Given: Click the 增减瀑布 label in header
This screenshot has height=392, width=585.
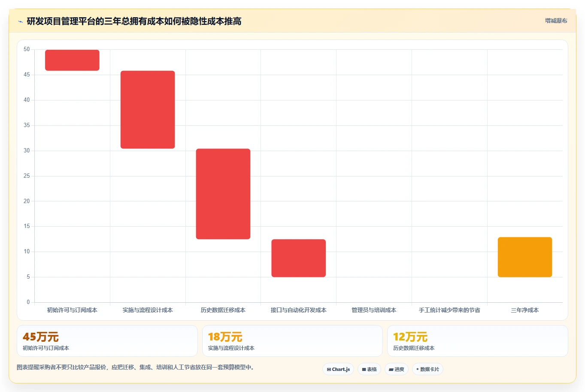Looking at the screenshot, I should pos(556,21).
